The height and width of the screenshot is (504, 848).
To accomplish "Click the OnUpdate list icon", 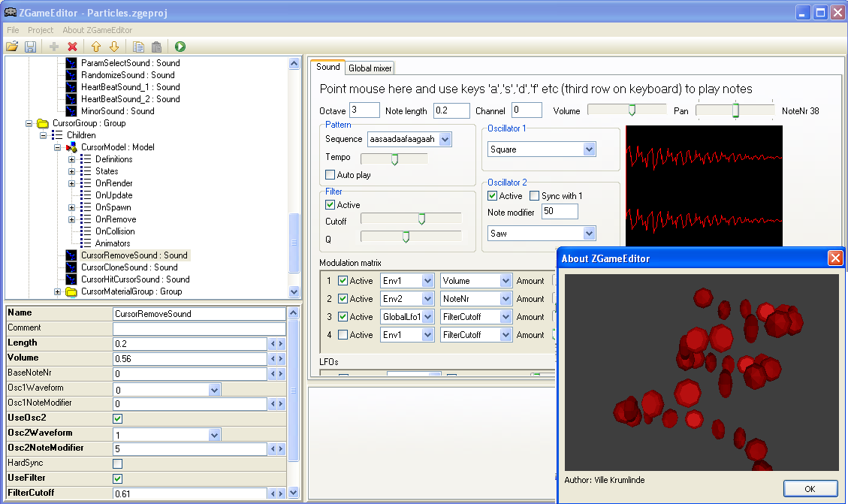I will [x=86, y=195].
